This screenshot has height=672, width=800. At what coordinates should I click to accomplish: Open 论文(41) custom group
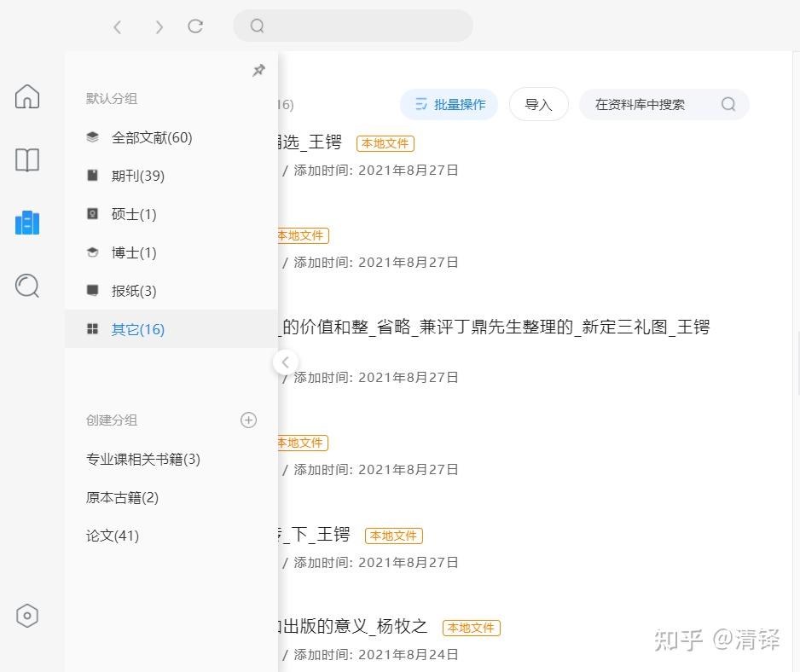pos(112,536)
